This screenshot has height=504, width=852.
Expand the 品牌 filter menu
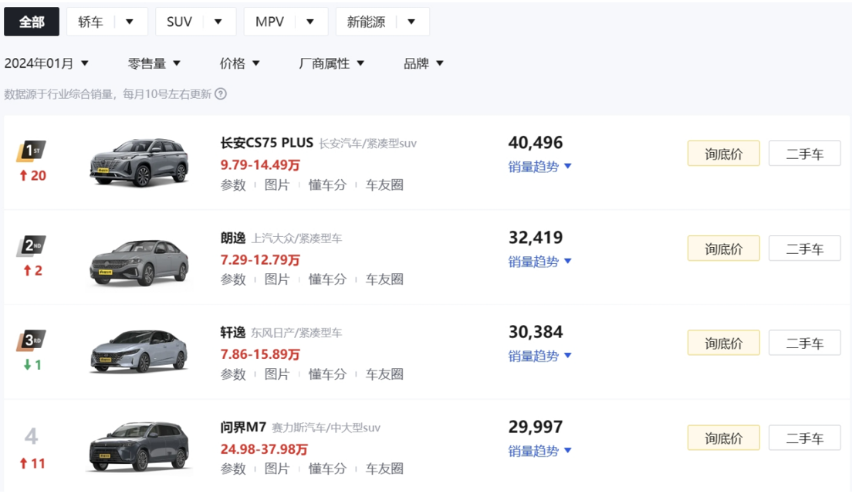424,63
